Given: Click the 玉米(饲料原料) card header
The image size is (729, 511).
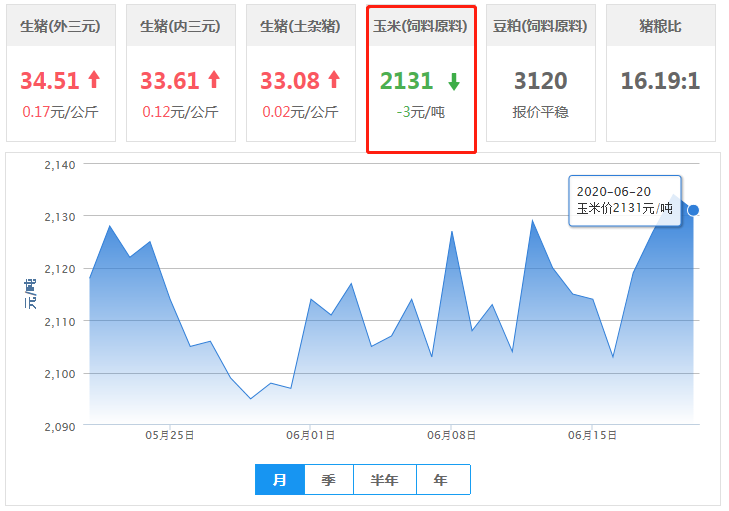Looking at the screenshot, I should click(x=421, y=26).
